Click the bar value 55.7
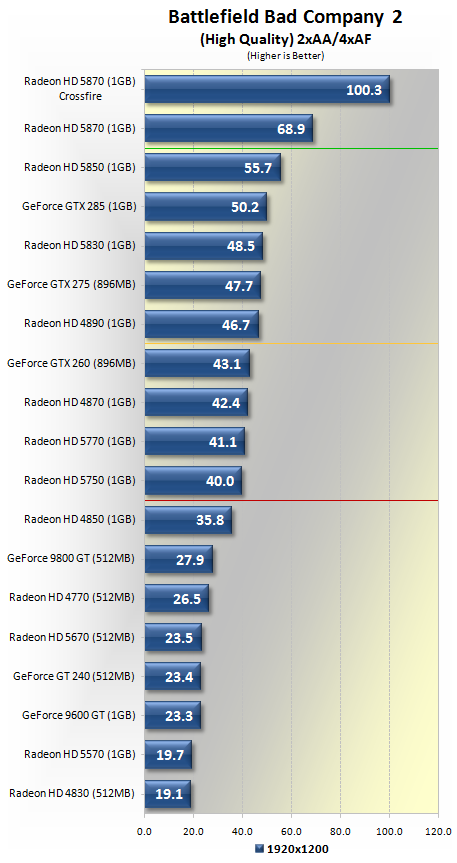Image resolution: width=457 pixels, height=863 pixels. point(258,168)
